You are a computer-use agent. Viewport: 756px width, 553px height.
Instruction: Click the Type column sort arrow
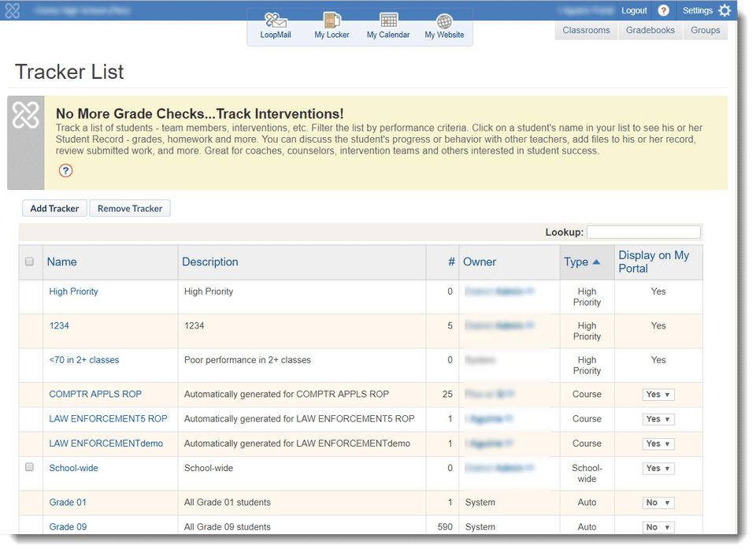pyautogui.click(x=596, y=262)
